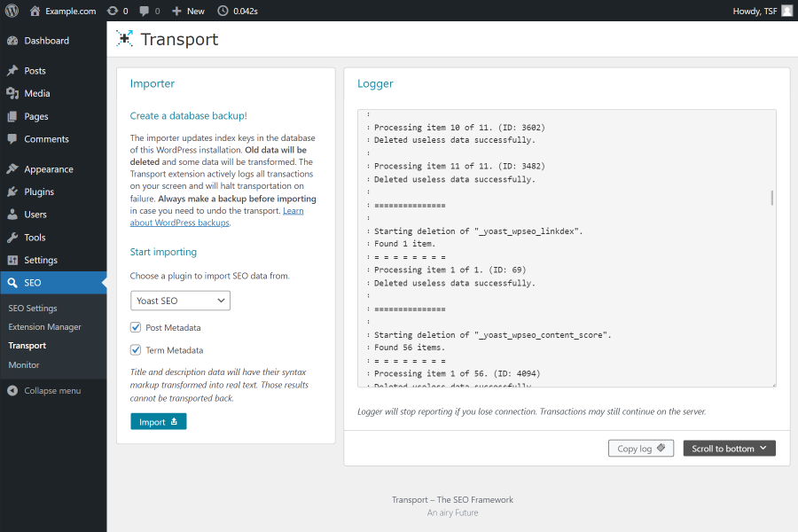Select the Appearance paintbrush icon
This screenshot has height=532, width=798.
tap(12, 168)
